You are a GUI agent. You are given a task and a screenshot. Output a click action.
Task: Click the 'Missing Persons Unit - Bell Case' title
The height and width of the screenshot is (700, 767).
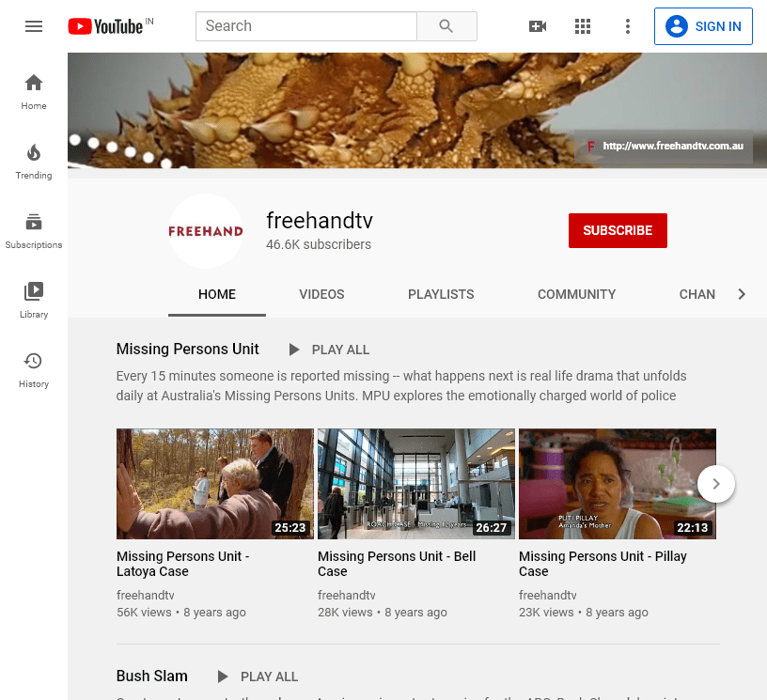(x=397, y=564)
